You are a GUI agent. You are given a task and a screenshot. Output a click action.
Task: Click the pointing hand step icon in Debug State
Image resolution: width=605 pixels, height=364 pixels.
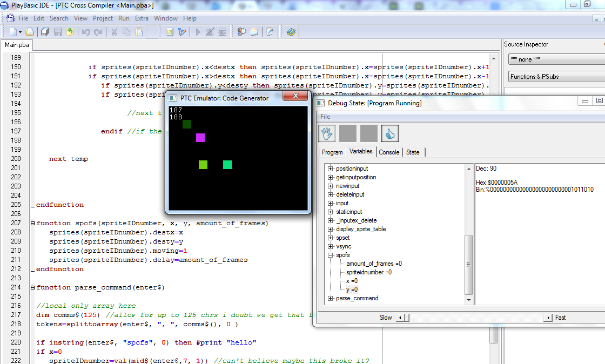click(x=389, y=133)
